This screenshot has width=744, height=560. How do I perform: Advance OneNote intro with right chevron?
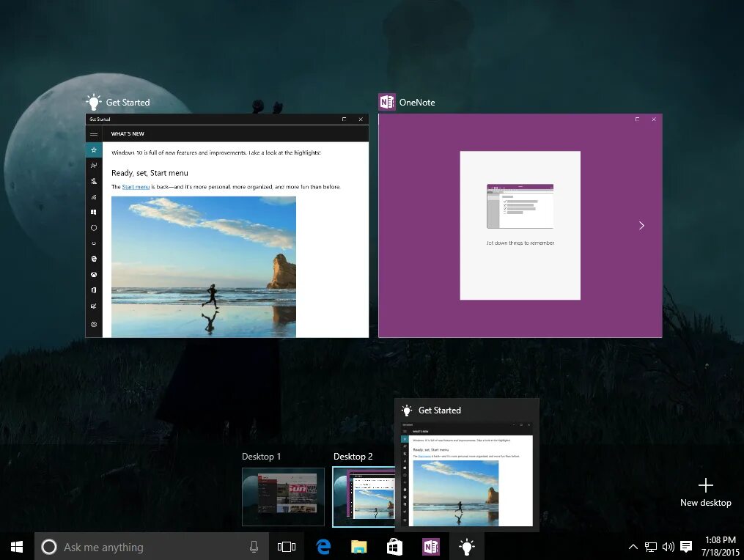tap(641, 226)
